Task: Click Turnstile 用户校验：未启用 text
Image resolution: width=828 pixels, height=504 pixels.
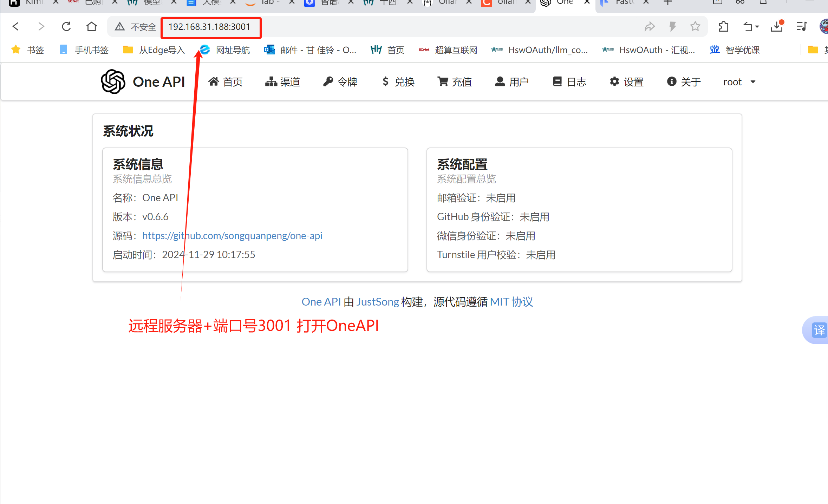Action: coord(496,255)
